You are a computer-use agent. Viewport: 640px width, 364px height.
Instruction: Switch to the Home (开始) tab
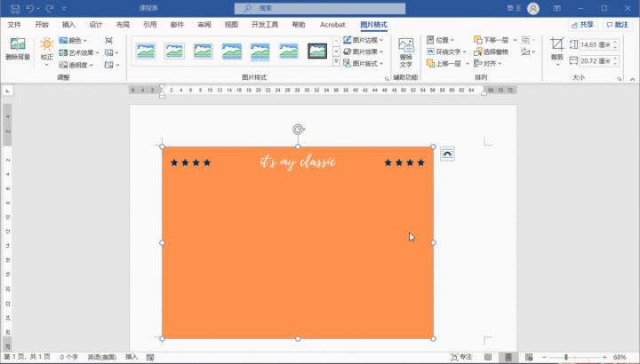[42, 25]
